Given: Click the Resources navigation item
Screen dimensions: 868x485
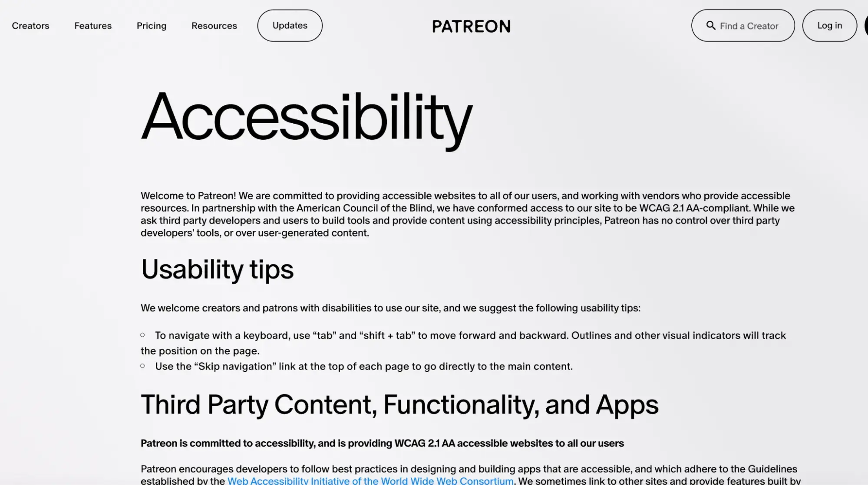Looking at the screenshot, I should 214,25.
